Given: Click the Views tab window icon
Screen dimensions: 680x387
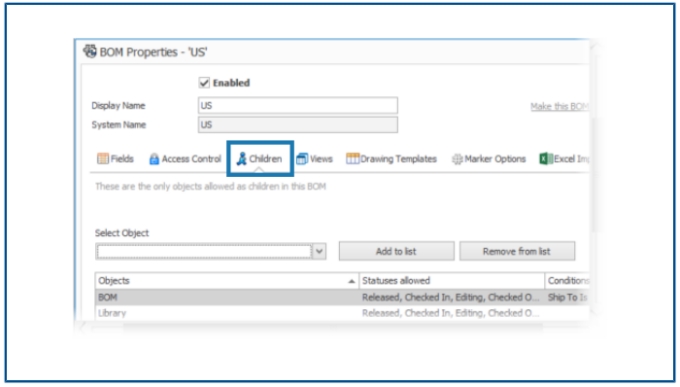Looking at the screenshot, I should pyautogui.click(x=302, y=159).
